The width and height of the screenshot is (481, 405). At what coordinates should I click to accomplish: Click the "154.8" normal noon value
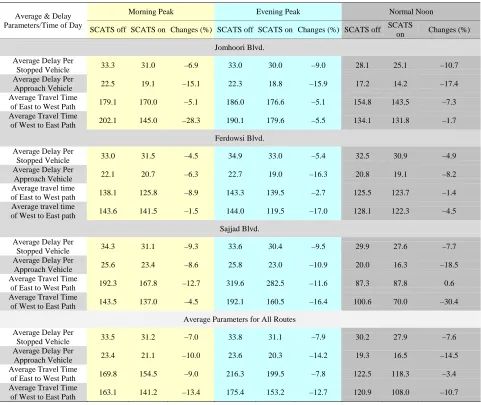pyautogui.click(x=362, y=102)
